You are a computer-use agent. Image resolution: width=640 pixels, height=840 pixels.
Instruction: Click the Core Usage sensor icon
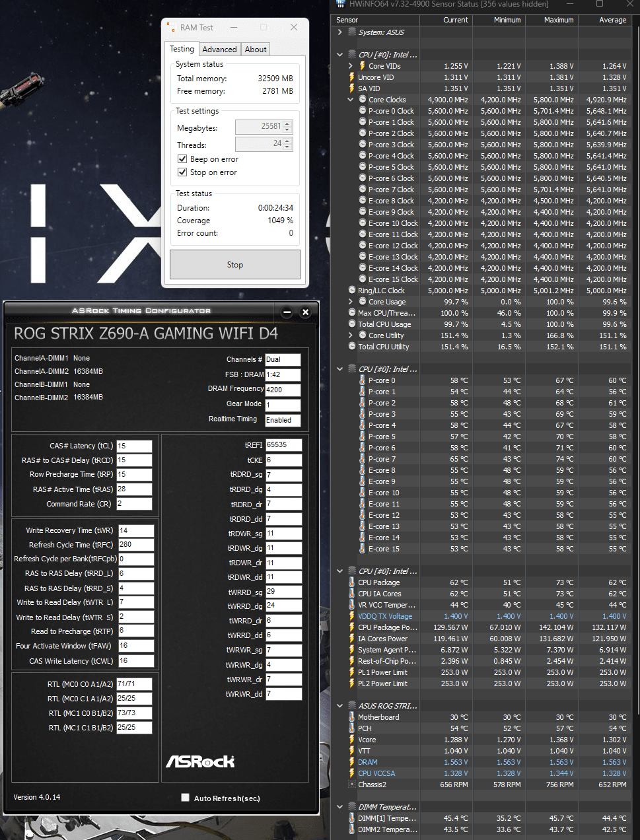point(362,302)
